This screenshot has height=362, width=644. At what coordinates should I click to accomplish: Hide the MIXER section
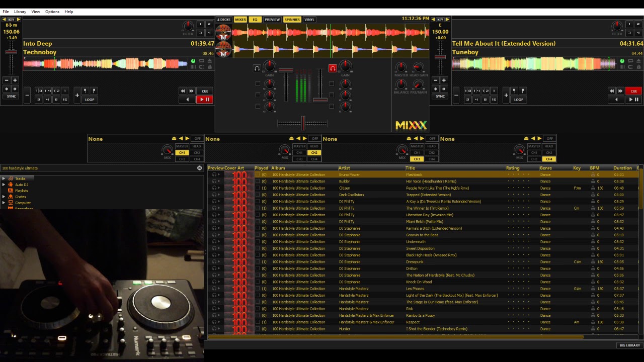pyautogui.click(x=240, y=20)
